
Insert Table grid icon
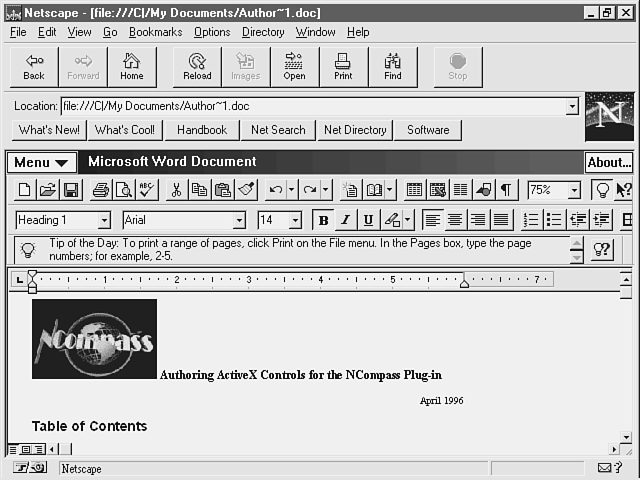pos(414,190)
